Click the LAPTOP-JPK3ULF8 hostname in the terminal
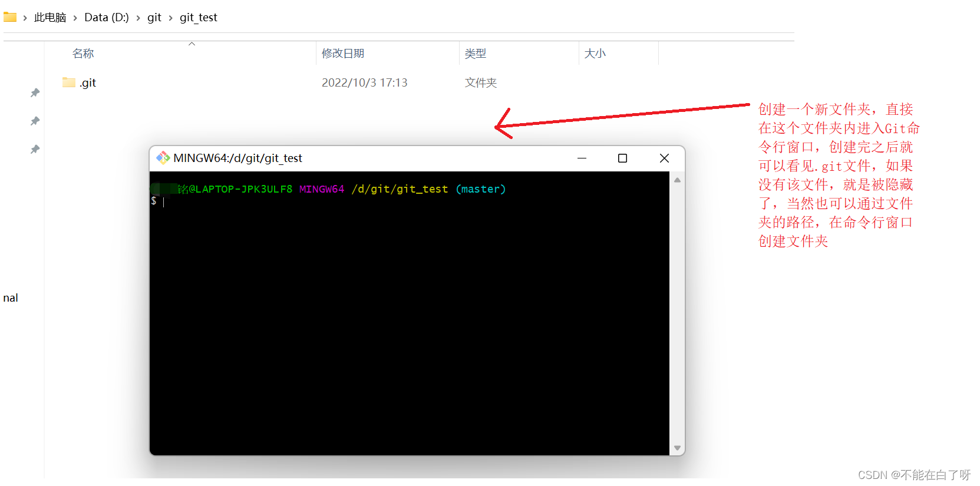 point(244,189)
